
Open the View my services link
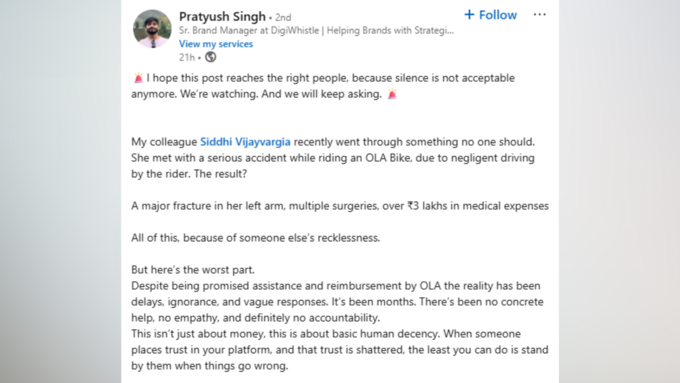coord(216,44)
